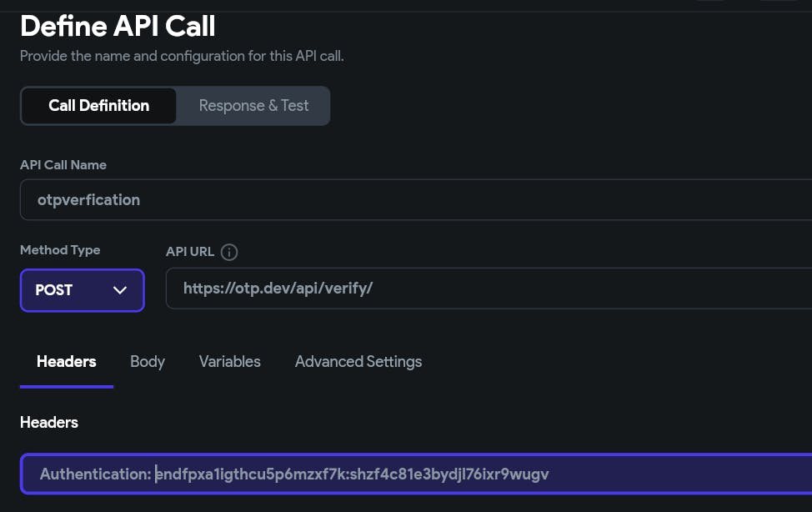Open the POST method dropdown

click(x=82, y=290)
